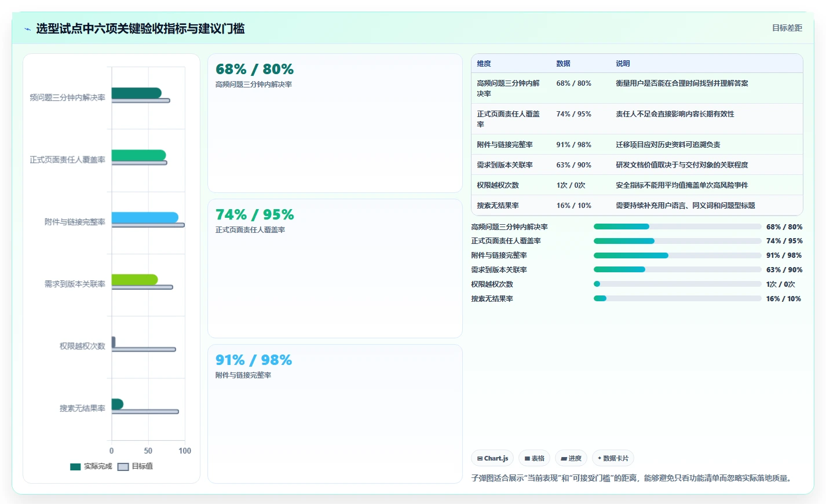826x504 pixels.
Task: Click 高频问题三分钟内解决率 progress bar
Action: coord(677,227)
